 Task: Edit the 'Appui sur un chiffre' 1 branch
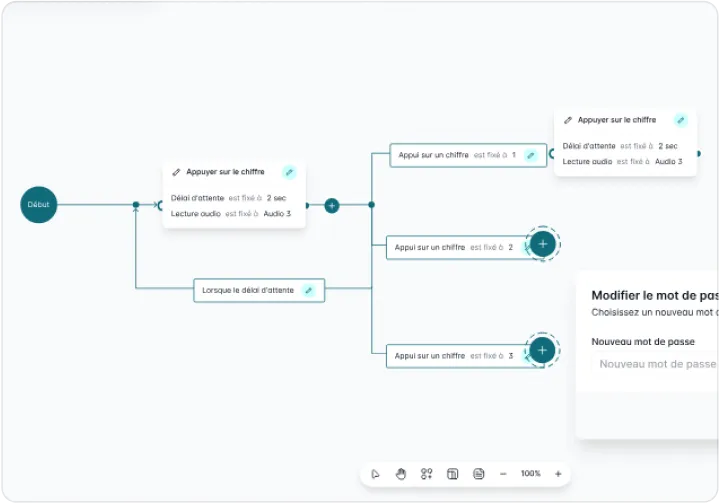tap(531, 155)
